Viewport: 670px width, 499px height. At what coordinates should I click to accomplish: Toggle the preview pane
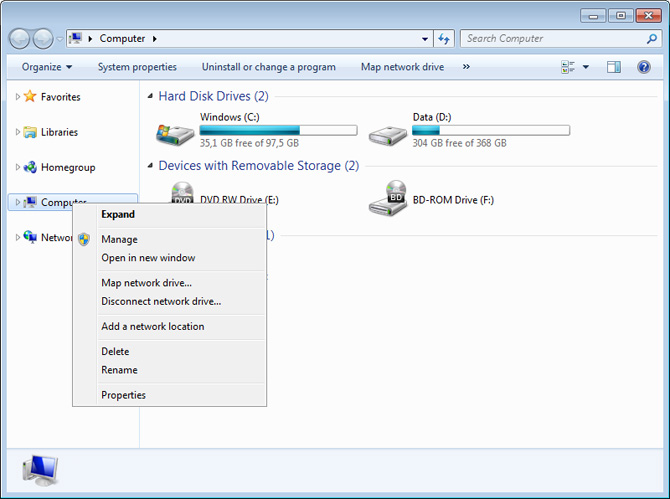(614, 67)
